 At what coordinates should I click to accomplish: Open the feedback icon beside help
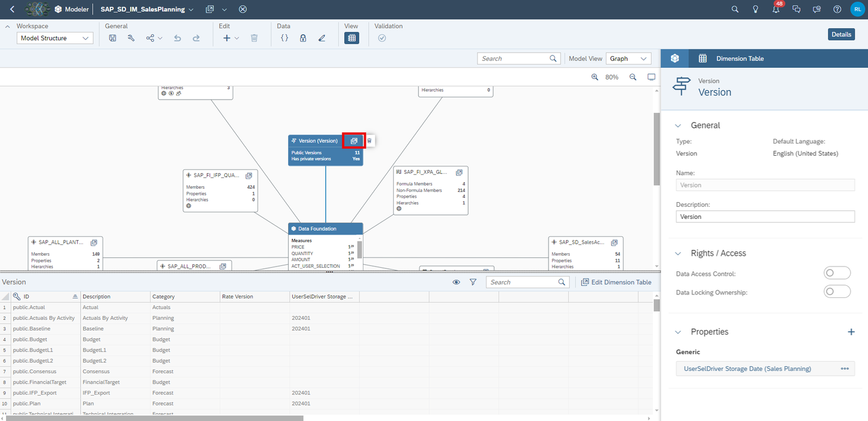(817, 9)
